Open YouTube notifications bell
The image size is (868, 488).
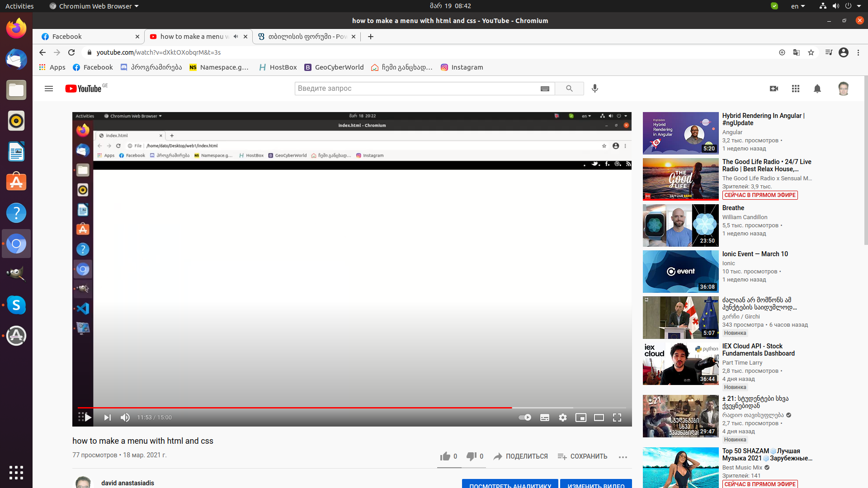tap(817, 89)
